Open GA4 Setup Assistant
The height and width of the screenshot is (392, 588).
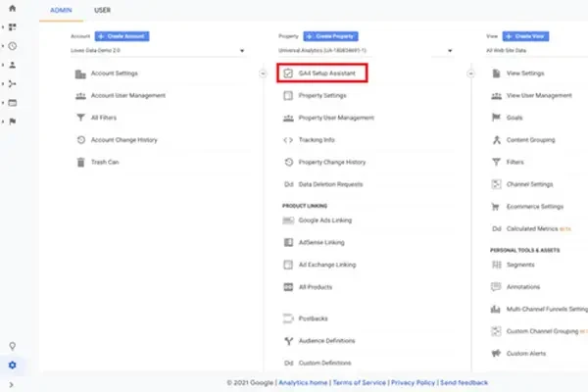(x=326, y=73)
